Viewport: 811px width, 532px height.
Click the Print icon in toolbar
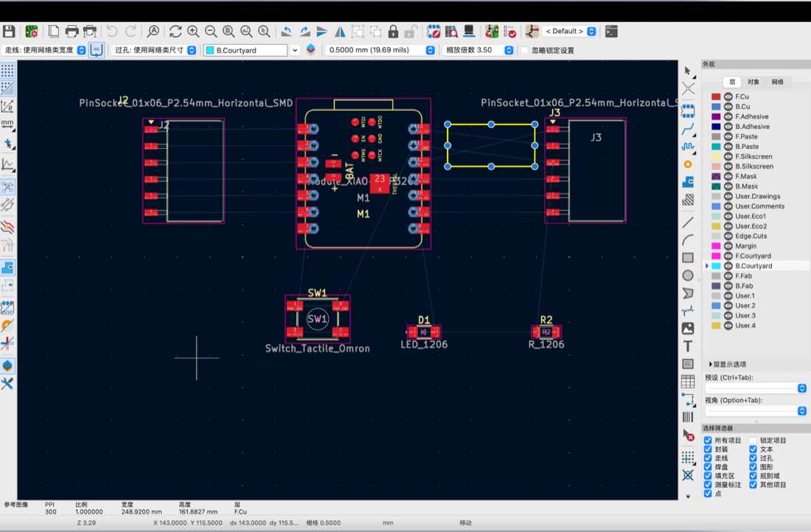coord(72,32)
